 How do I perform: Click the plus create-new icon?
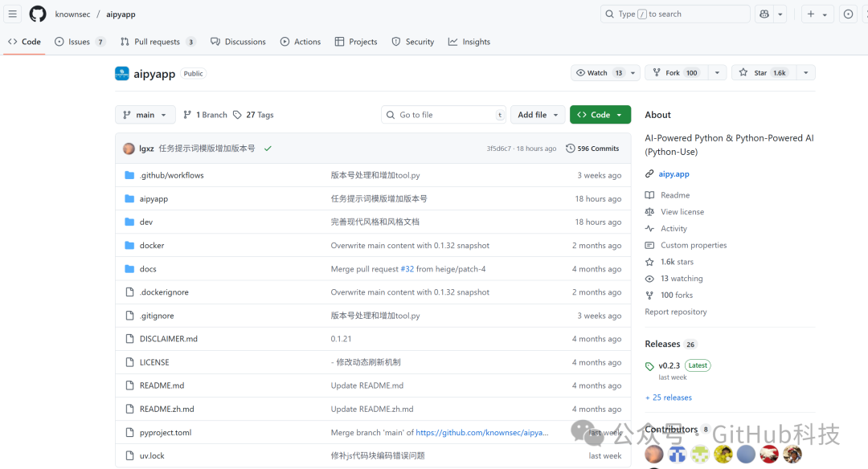click(810, 14)
